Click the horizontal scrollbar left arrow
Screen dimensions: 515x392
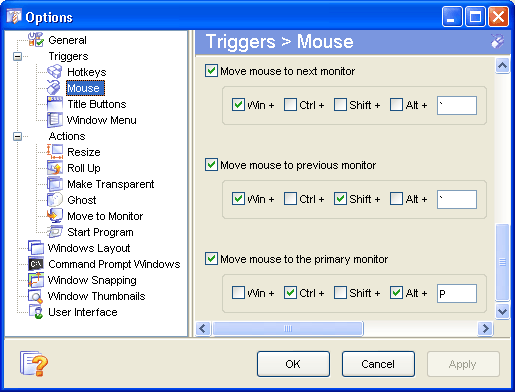(x=203, y=329)
